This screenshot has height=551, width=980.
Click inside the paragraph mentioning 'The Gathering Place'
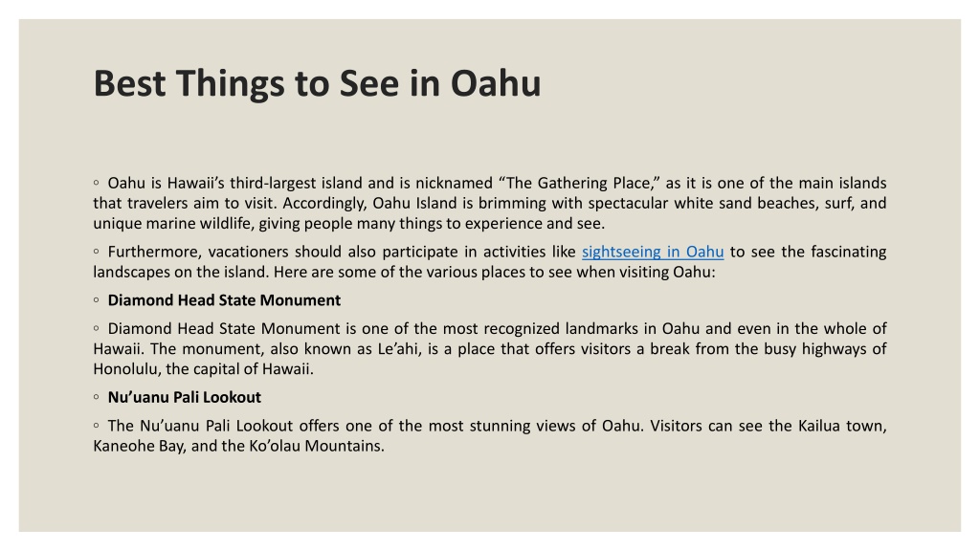(x=489, y=203)
